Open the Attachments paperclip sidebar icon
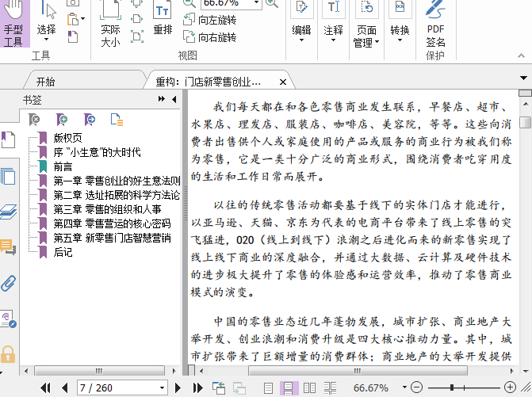The image size is (532, 397). tap(8, 284)
